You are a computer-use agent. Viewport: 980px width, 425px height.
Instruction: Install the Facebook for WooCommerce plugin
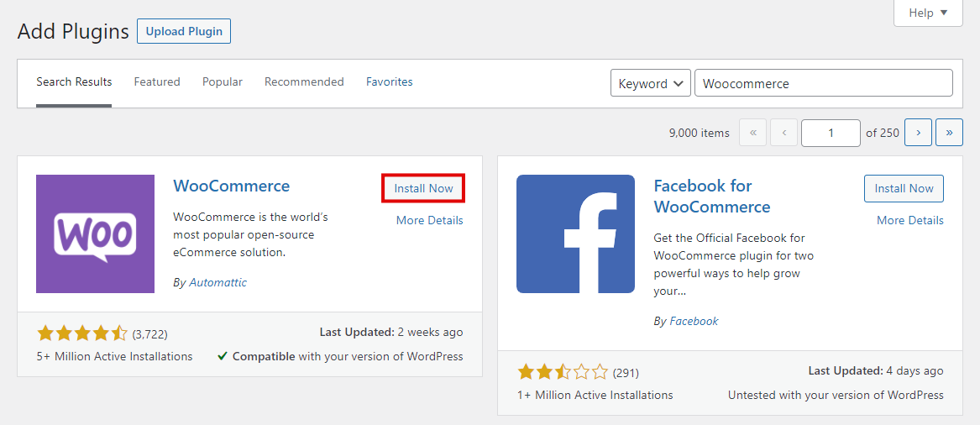(x=904, y=188)
